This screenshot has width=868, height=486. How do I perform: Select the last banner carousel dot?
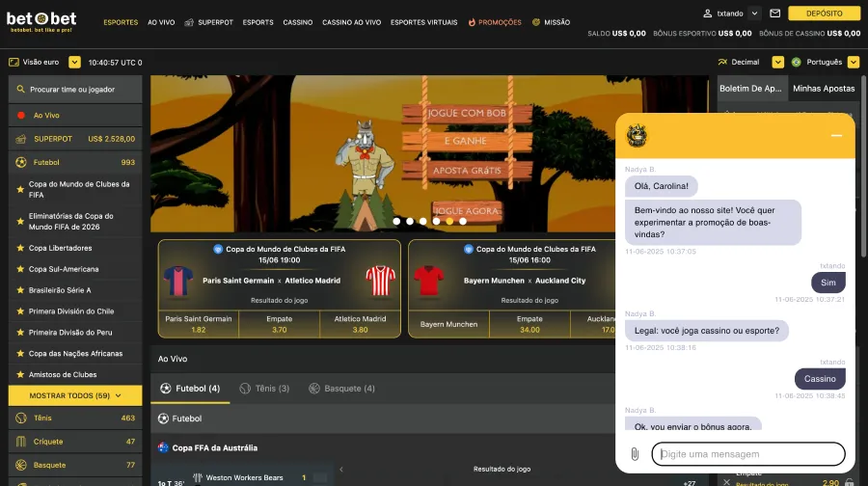coord(463,222)
